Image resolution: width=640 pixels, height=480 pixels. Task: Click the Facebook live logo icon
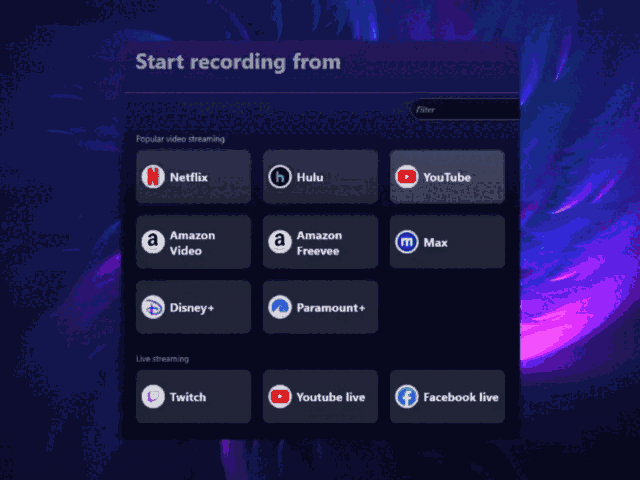(407, 396)
